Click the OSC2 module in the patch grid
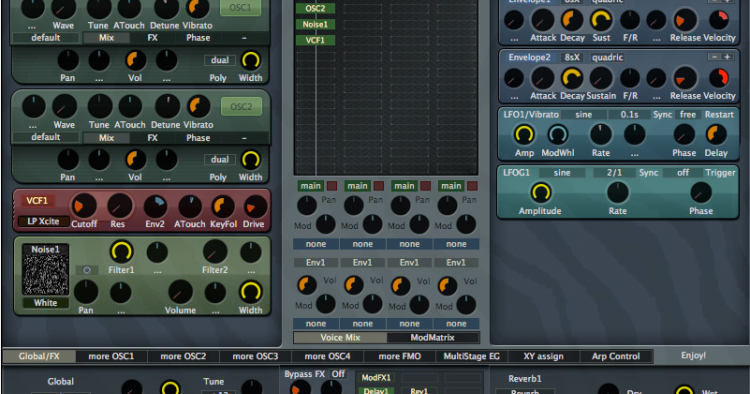 tap(315, 9)
